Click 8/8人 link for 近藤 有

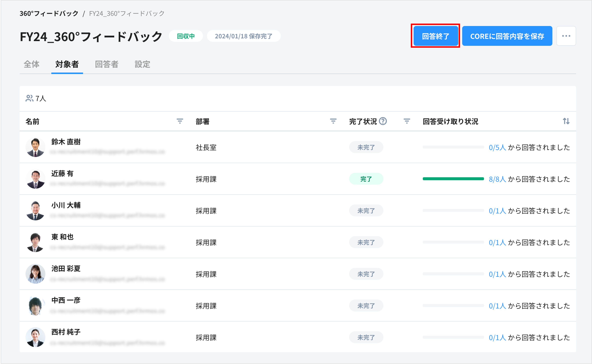[497, 179]
